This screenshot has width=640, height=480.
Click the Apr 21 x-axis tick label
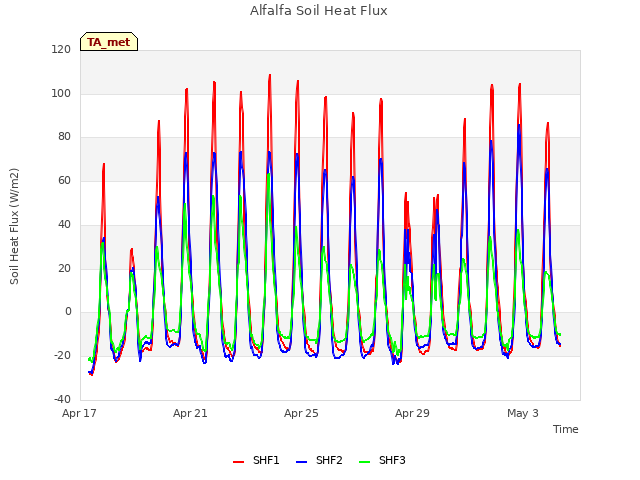(x=190, y=413)
